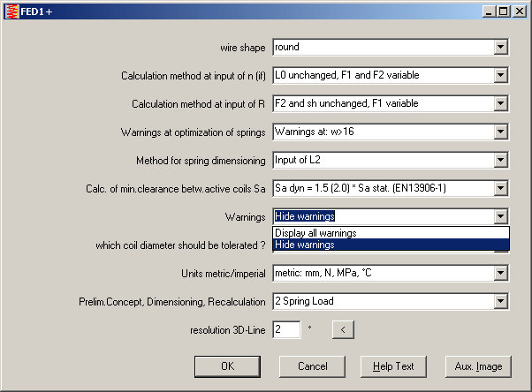This screenshot has height=392, width=532.
Task: Click the resolution 3D-Line input field
Action: [286, 329]
